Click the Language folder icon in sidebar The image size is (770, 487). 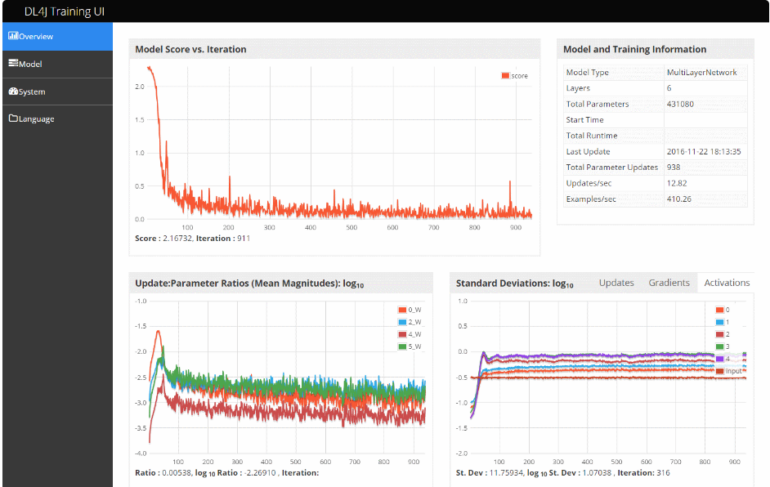coord(12,119)
